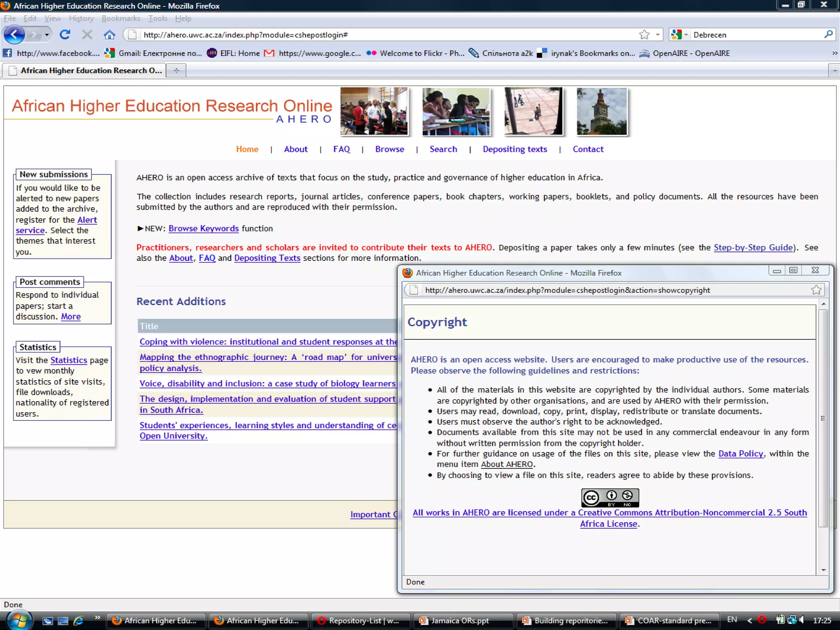Screen dimensions: 840x630
Task: Open the Tools menu
Action: coord(157,18)
